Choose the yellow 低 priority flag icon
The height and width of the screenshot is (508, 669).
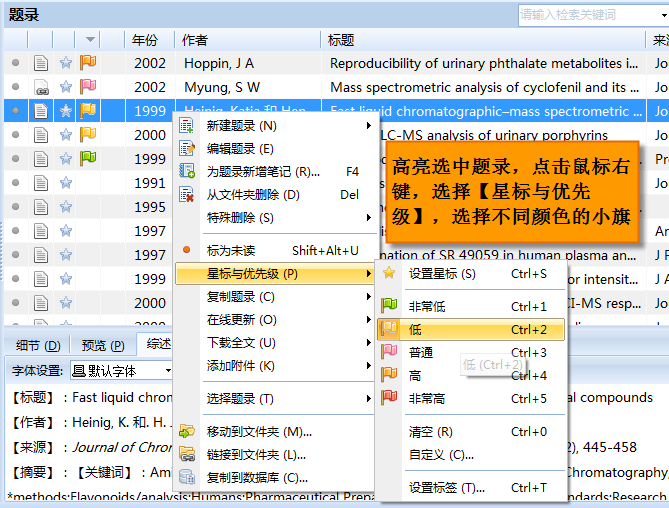[389, 329]
